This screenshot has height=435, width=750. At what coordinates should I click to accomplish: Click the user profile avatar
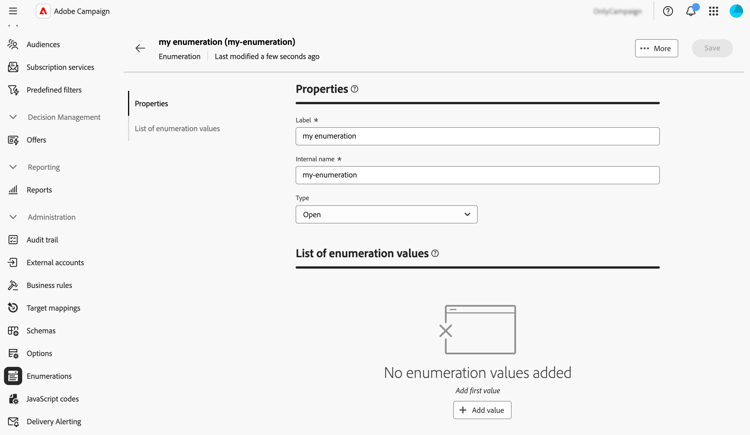[736, 11]
